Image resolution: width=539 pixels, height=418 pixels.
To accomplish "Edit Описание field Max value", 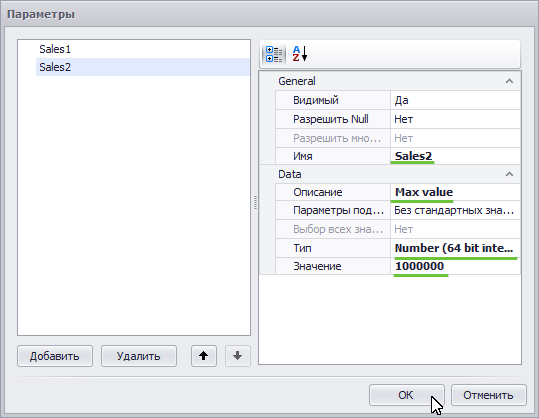I will [455, 192].
